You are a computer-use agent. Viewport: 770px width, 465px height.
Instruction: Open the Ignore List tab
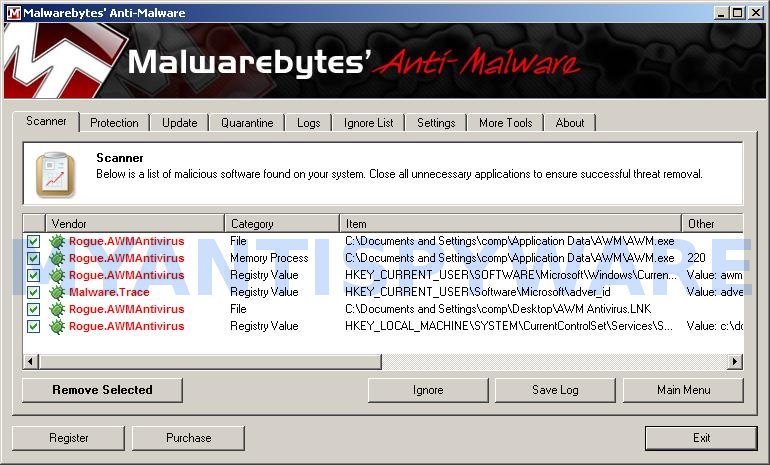click(368, 123)
